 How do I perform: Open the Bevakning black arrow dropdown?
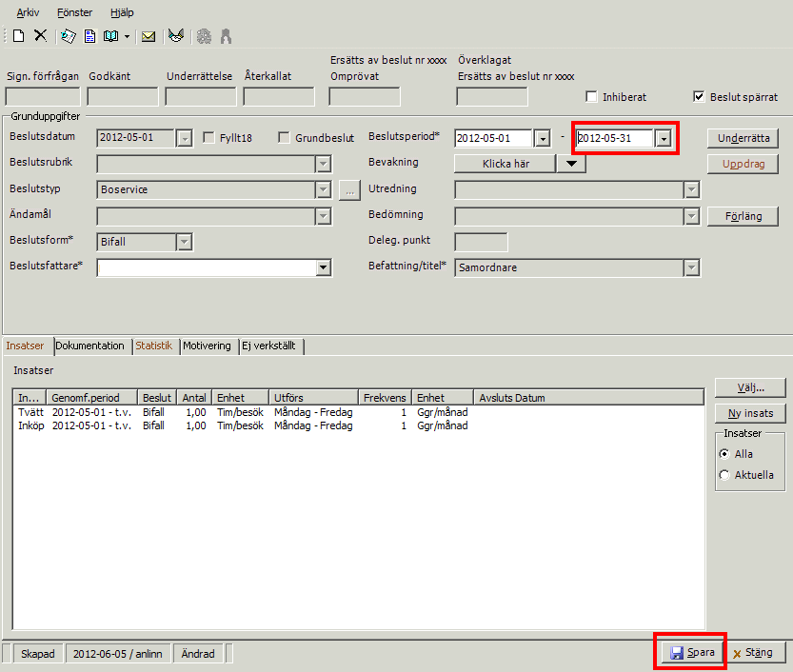click(571, 164)
